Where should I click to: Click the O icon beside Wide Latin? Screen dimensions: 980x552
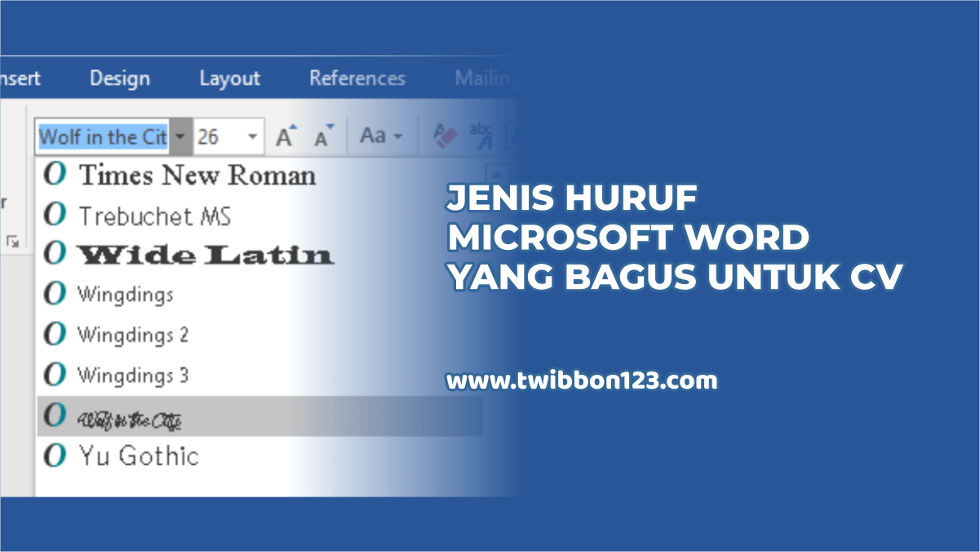(55, 254)
